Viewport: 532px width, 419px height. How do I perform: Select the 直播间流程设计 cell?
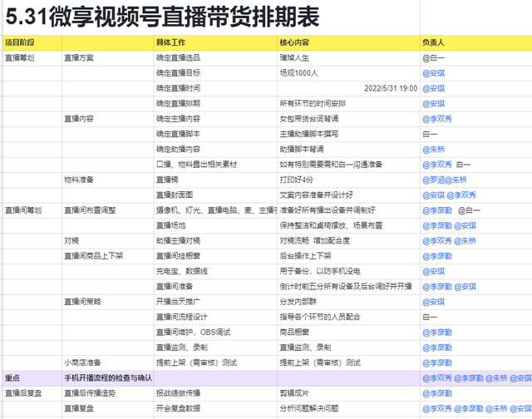pos(215,318)
